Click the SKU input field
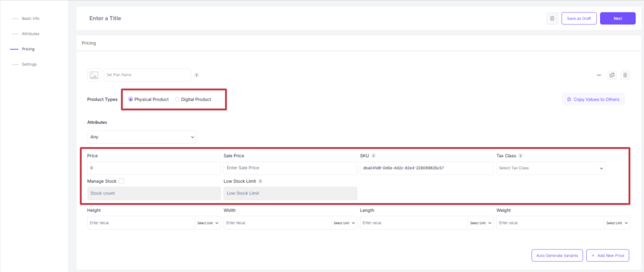 click(x=427, y=168)
